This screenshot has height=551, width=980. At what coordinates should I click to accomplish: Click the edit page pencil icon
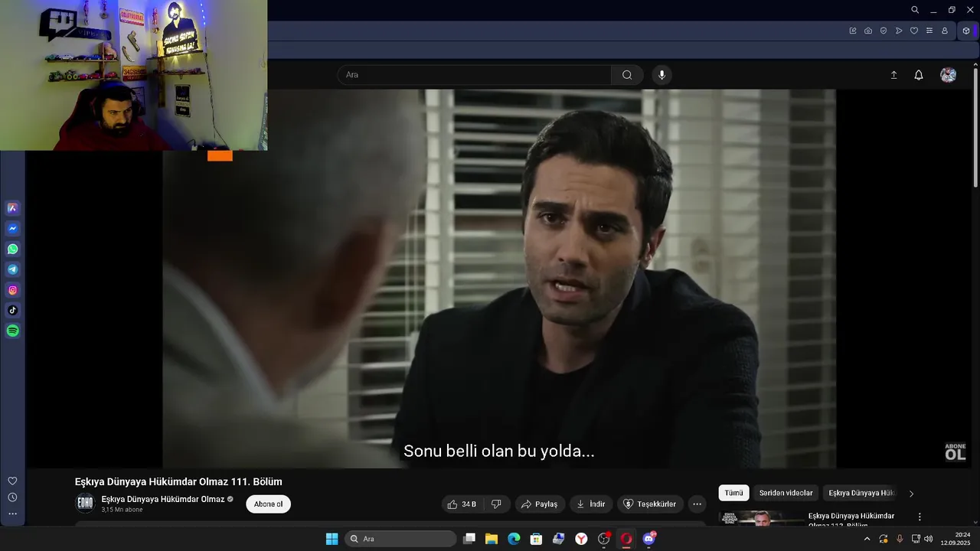pos(853,31)
